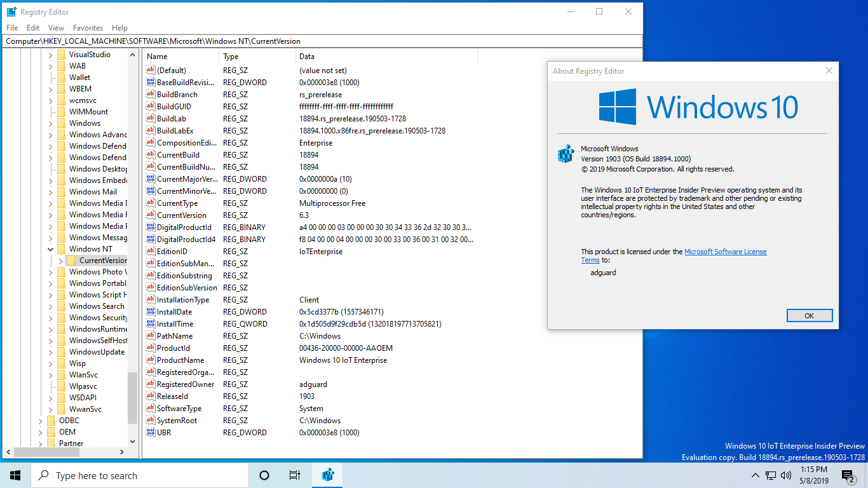
Task: Click Registry Editor taskbar icon
Action: 328,475
